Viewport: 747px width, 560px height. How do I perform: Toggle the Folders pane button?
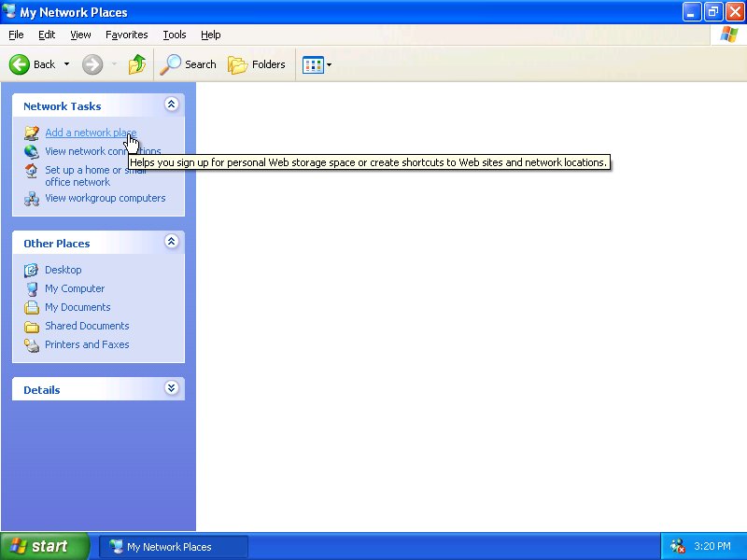(257, 64)
